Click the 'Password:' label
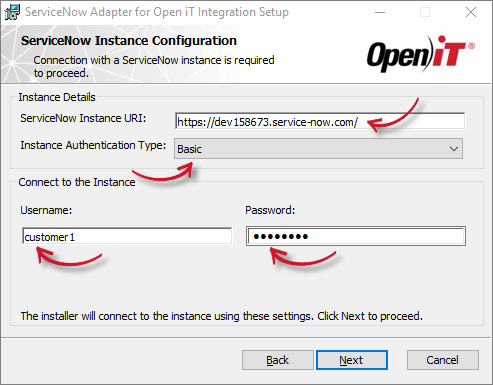 pos(270,210)
